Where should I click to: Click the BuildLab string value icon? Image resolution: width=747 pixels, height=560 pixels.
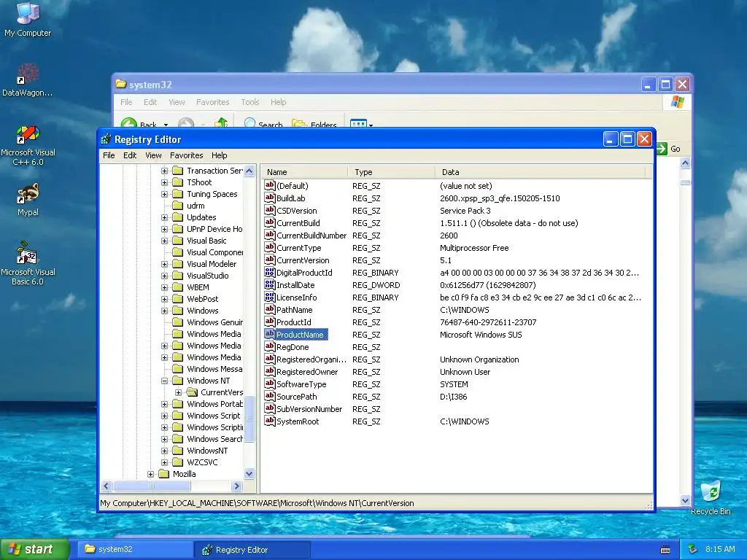[270, 198]
